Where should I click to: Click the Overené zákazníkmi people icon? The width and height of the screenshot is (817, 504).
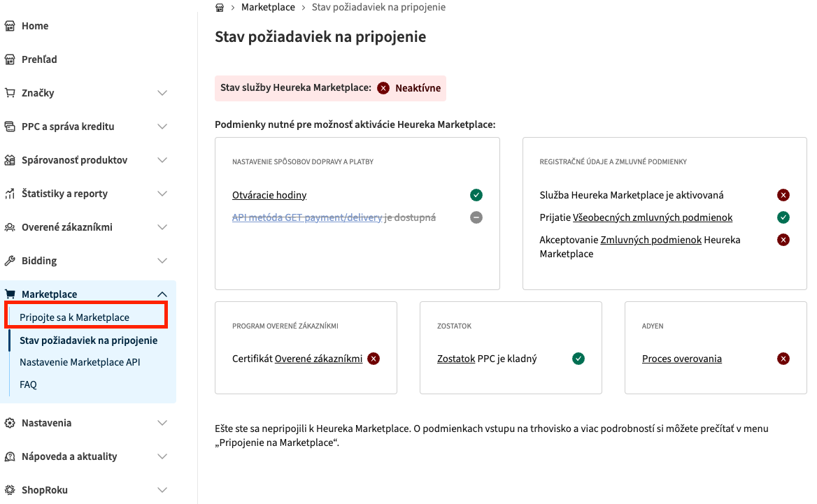tap(10, 227)
